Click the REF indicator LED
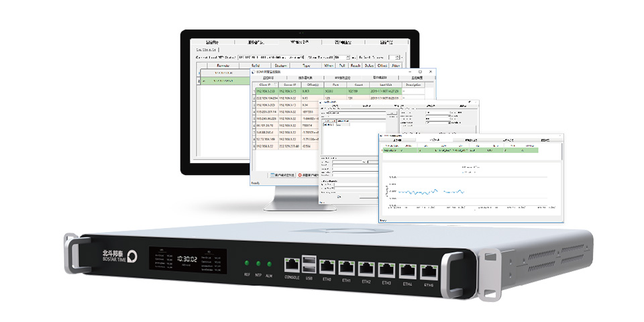This screenshot has height=322, width=644. (246, 264)
